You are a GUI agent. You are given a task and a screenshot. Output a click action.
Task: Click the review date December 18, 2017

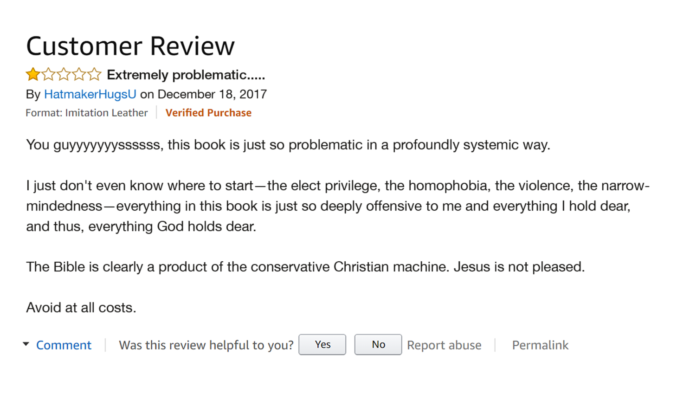coord(212,95)
